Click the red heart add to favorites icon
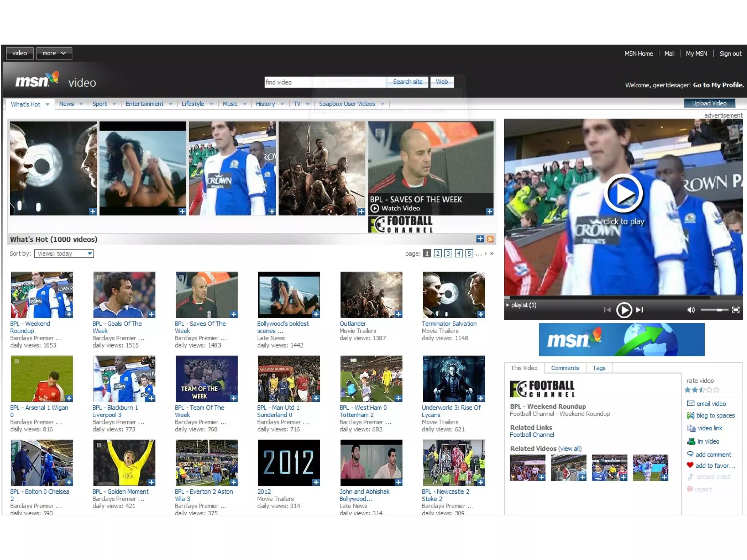Screen dimensions: 747x560 coord(690,465)
